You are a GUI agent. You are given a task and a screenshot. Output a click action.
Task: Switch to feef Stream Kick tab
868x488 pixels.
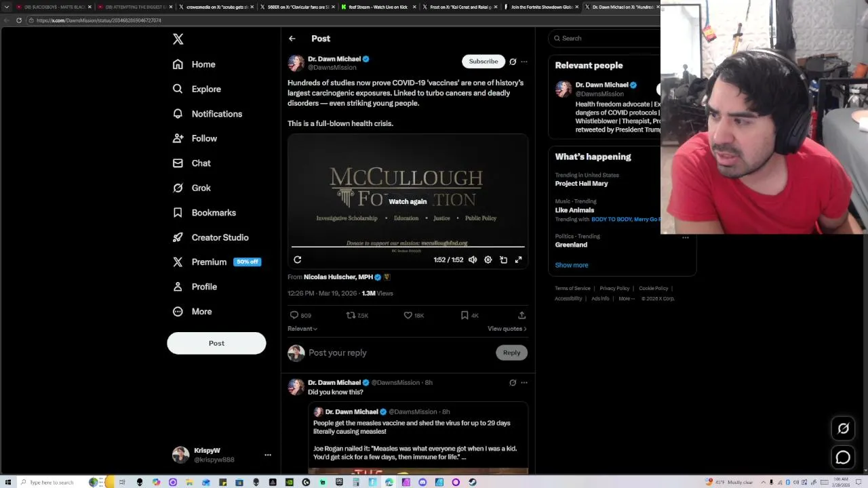point(378,7)
